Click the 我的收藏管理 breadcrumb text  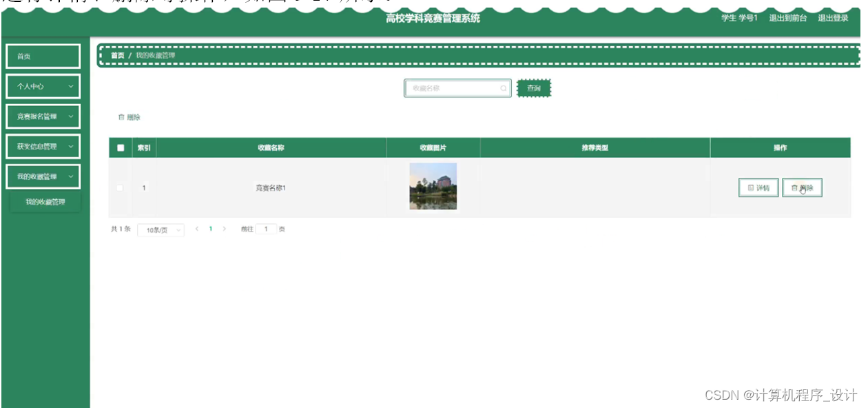point(155,55)
